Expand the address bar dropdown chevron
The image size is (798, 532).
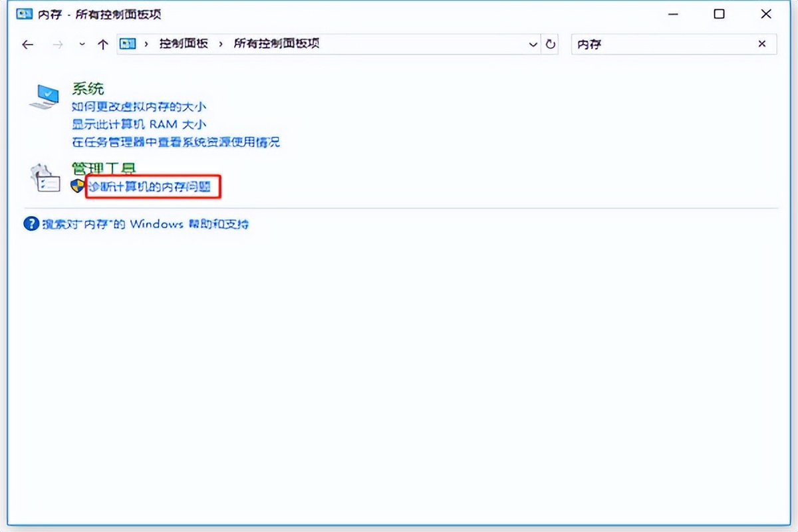(x=532, y=44)
